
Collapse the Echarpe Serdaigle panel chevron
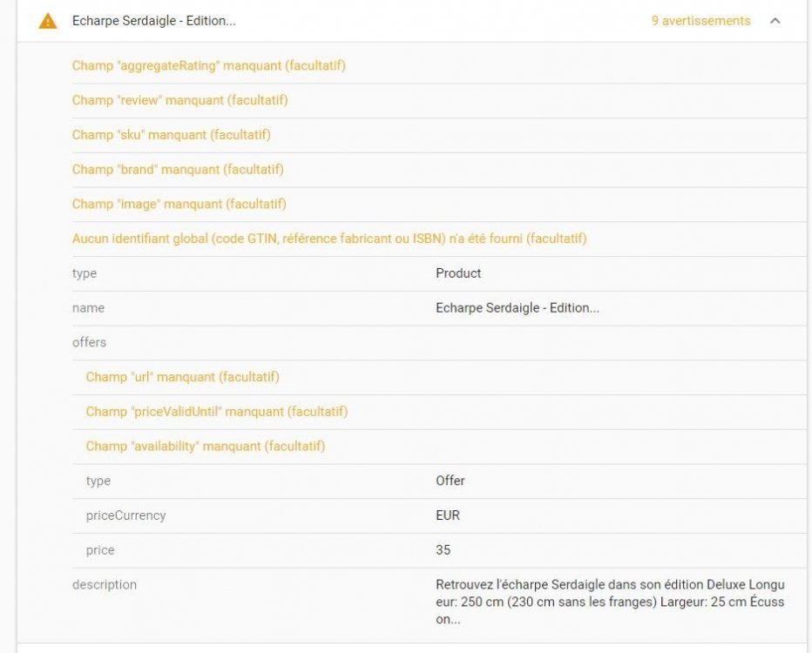[x=775, y=21]
